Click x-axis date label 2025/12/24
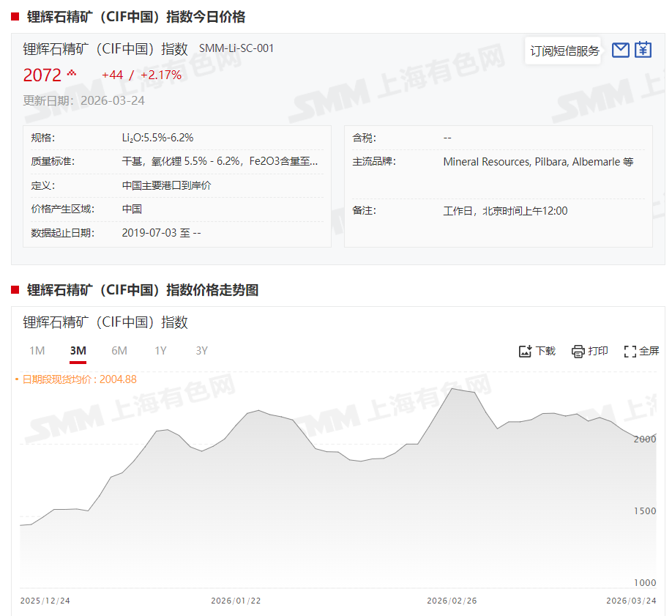This screenshot has width=672, height=616. click(45, 601)
